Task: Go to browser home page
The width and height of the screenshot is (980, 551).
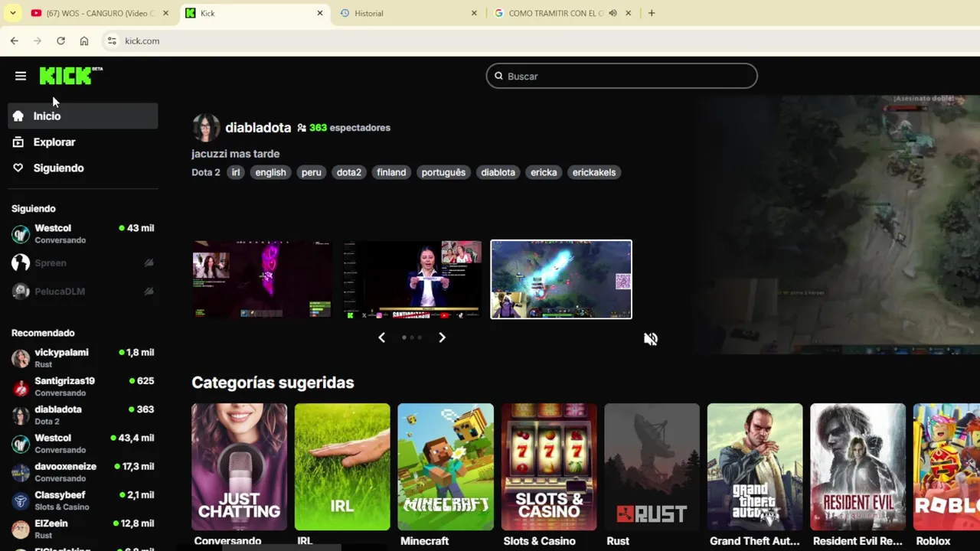Action: 84,41
